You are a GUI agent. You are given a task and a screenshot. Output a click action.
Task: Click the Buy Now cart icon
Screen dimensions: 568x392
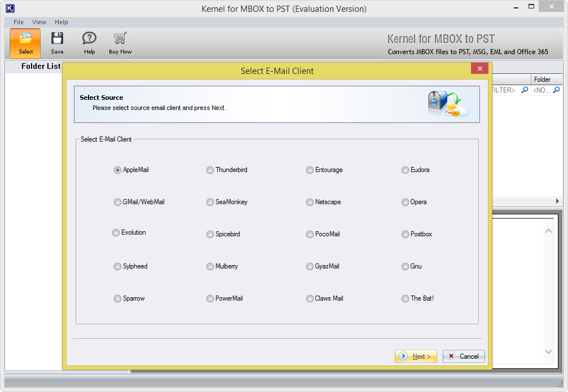(x=120, y=38)
